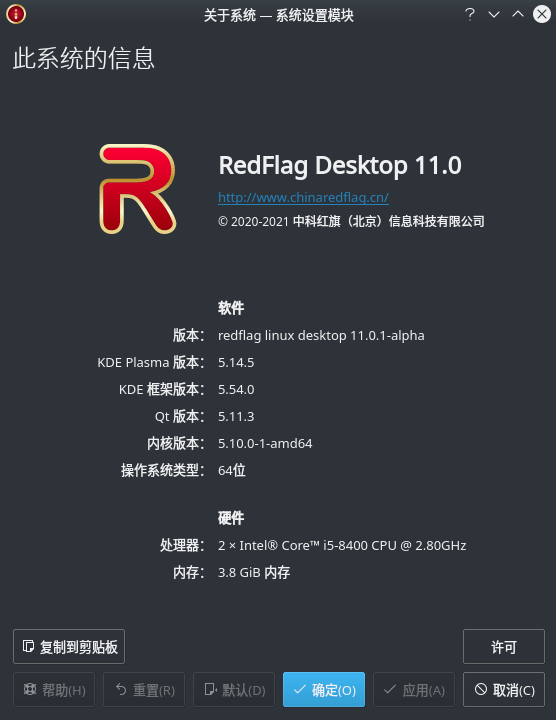Click the 默认(D) defaults button

click(x=234, y=690)
